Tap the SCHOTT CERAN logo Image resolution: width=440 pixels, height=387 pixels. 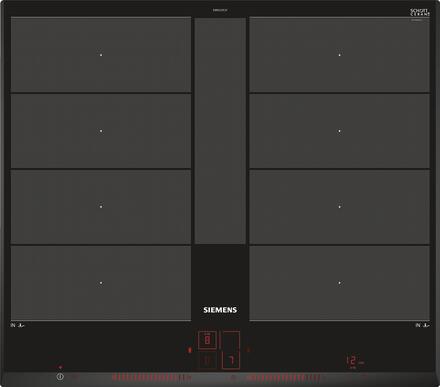pos(420,13)
